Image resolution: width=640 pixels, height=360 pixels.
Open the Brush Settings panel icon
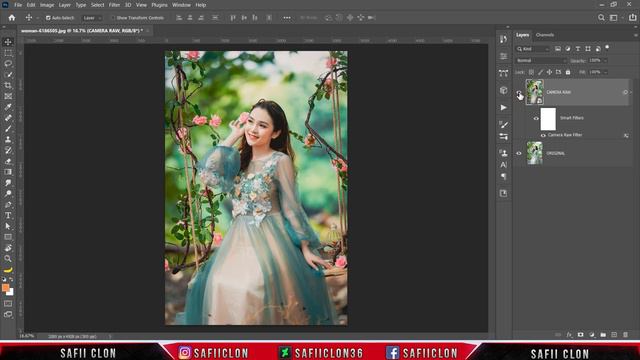(x=503, y=124)
